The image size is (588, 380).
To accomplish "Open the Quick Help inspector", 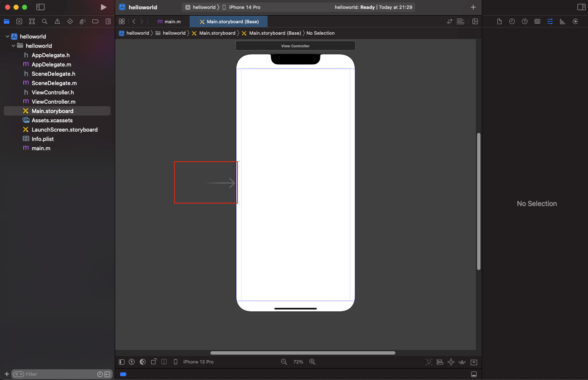I will [525, 22].
